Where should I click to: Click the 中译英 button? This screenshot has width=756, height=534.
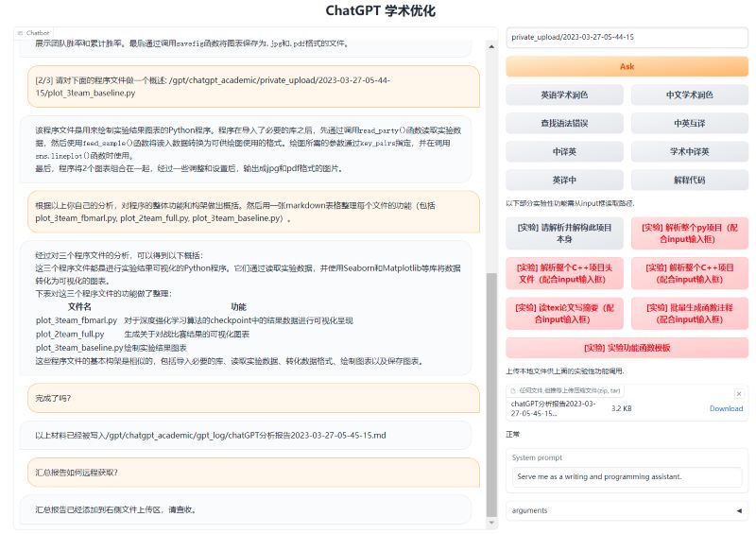point(564,151)
